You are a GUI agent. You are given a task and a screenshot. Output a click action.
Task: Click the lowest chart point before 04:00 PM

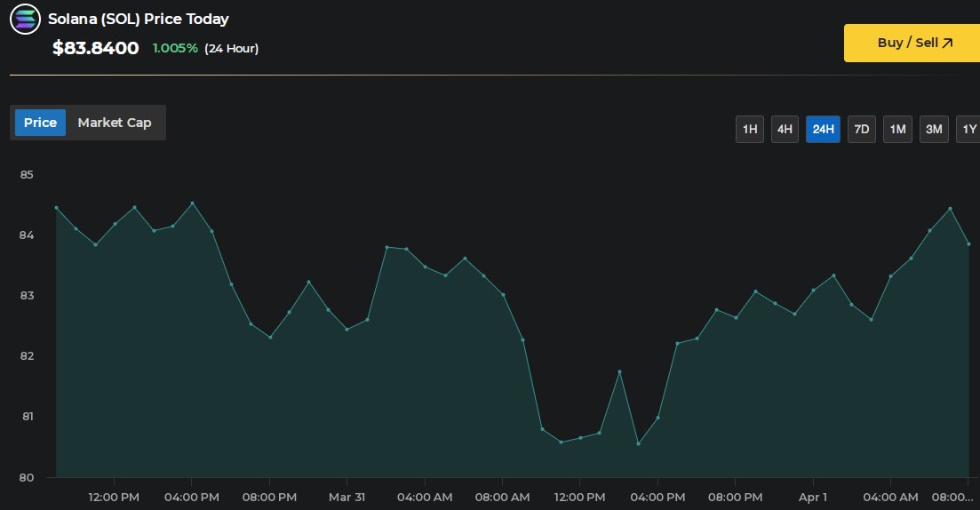[x=638, y=443]
